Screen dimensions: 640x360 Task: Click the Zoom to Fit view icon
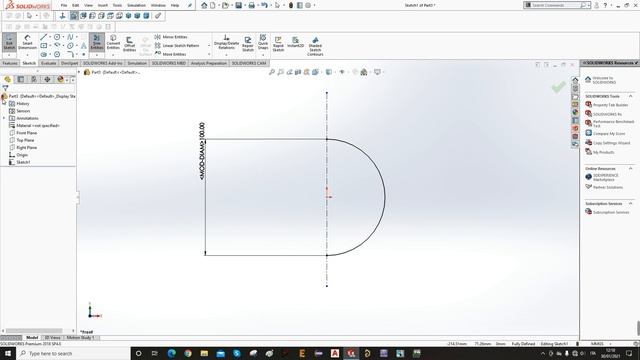pyautogui.click(x=272, y=72)
